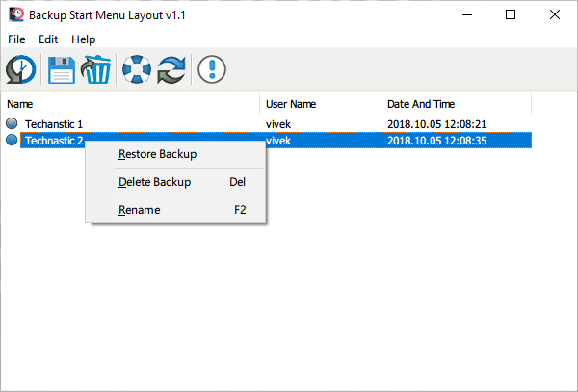The height and width of the screenshot is (392, 578).
Task: Open the File menu
Action: point(16,39)
